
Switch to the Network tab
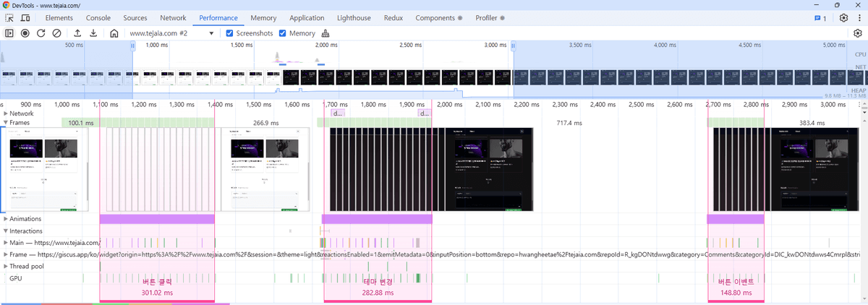tap(173, 17)
